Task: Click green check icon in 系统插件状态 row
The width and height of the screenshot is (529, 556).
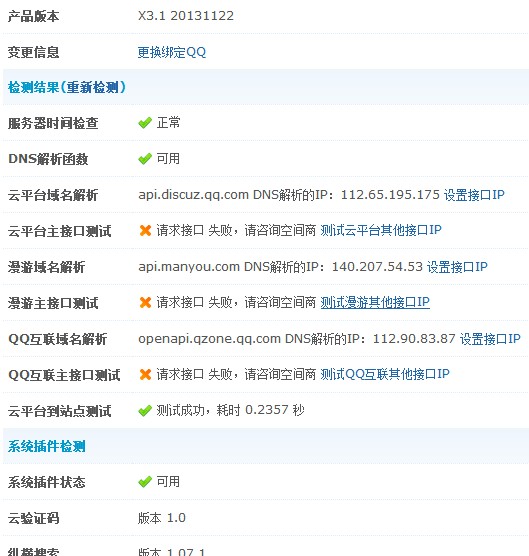Action: click(x=145, y=482)
